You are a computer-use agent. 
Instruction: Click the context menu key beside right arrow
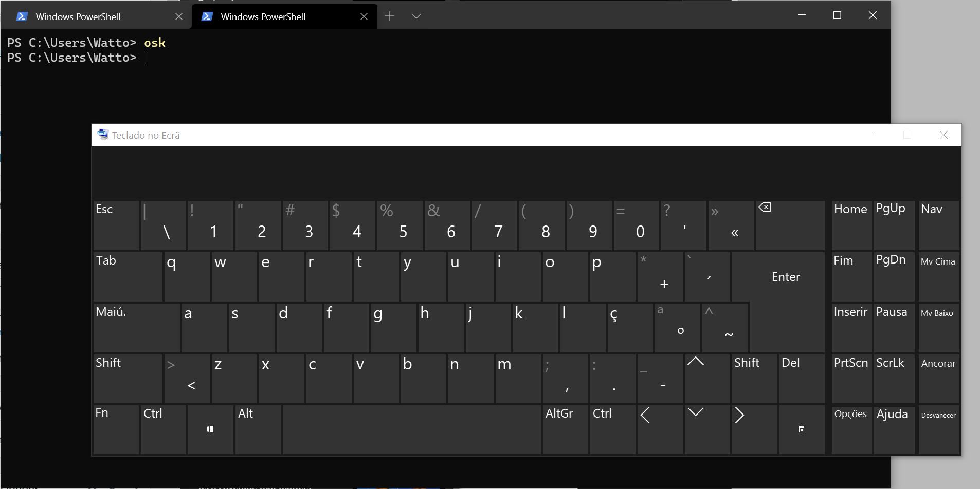point(802,429)
